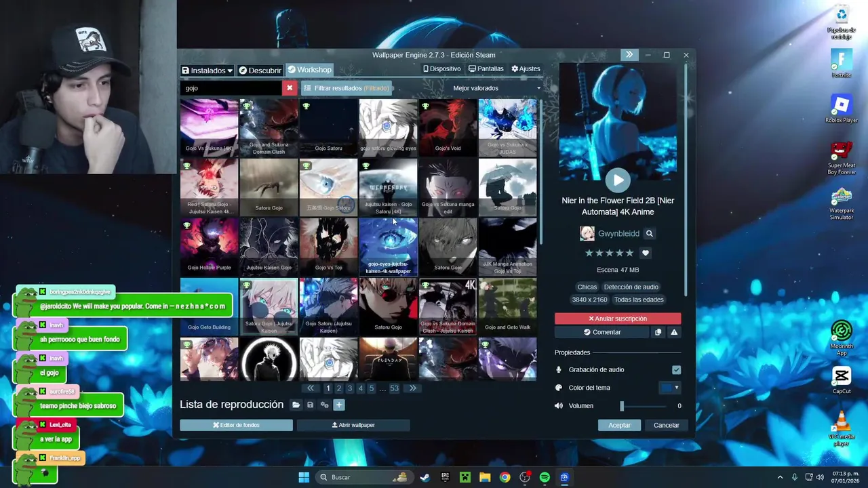This screenshot has width=868, height=488.
Task: Open CapCut desktop shortcut
Action: 842,380
